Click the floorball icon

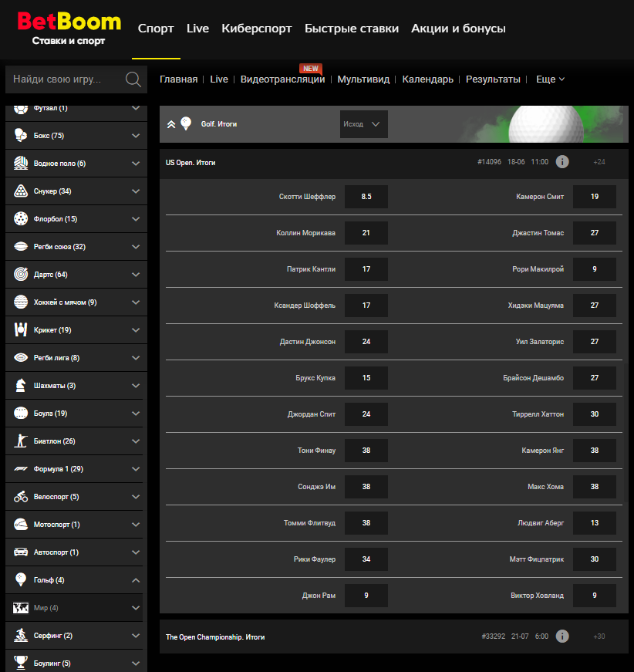(21, 219)
